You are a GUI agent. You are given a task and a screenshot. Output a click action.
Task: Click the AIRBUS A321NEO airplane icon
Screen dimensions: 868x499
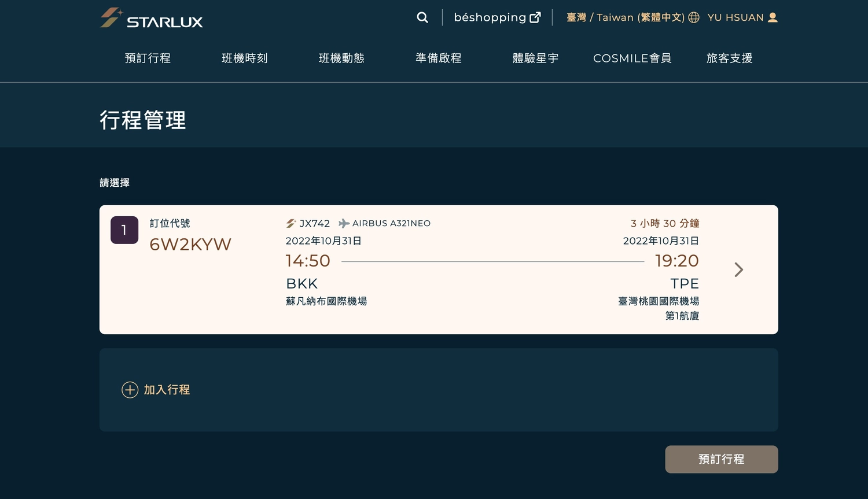[x=343, y=223]
